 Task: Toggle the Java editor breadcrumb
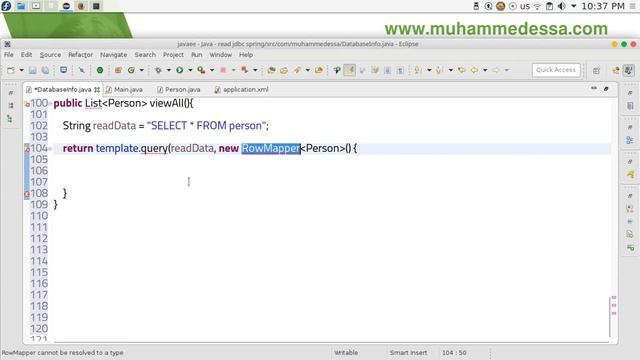(337, 70)
